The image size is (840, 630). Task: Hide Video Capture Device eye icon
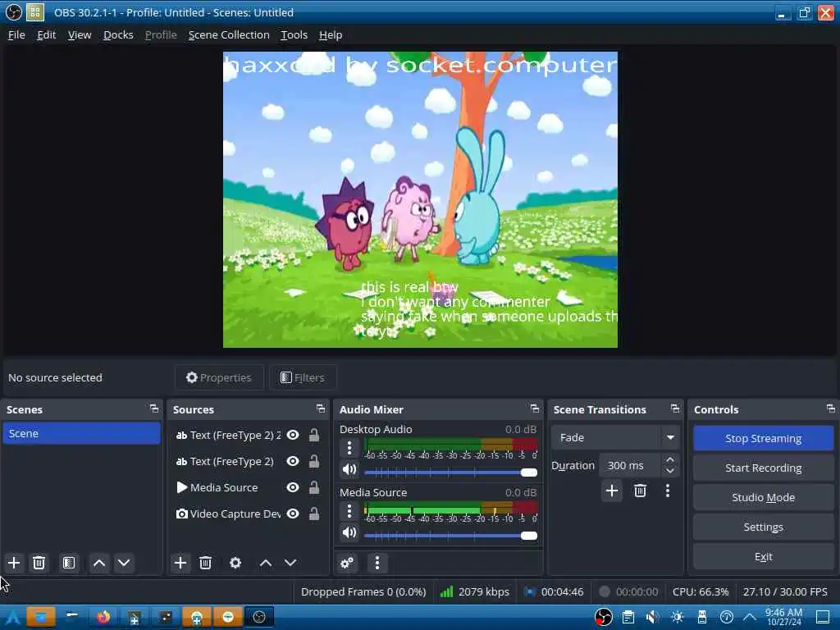click(293, 514)
